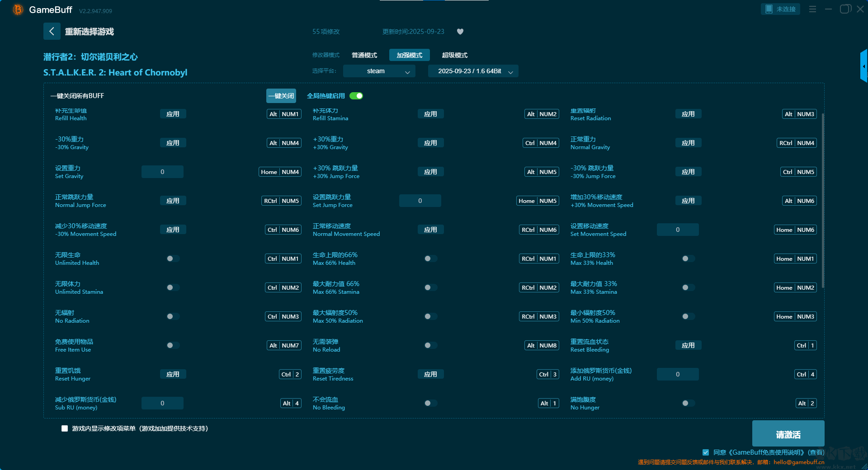Click the Set Movement Speed value field
The image size is (868, 470).
678,230
